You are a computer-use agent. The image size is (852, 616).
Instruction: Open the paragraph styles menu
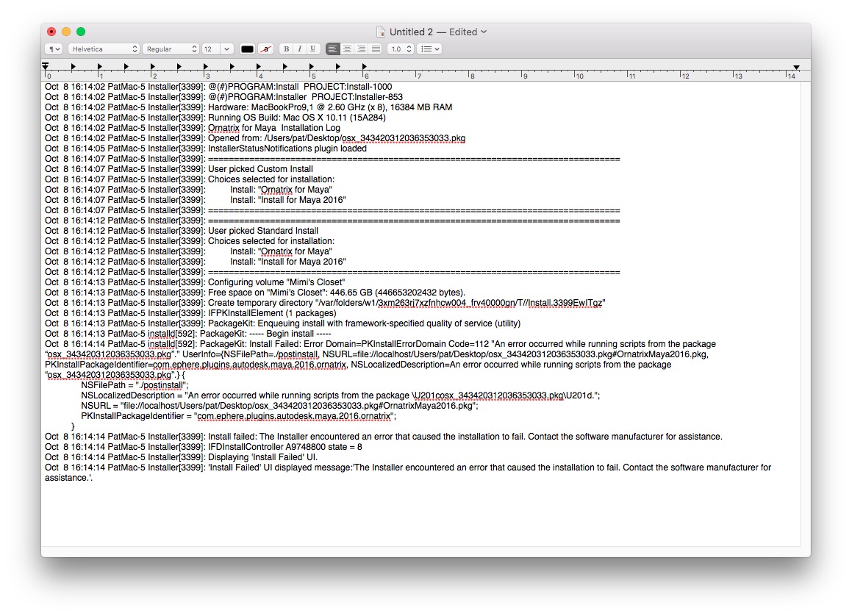[54, 49]
